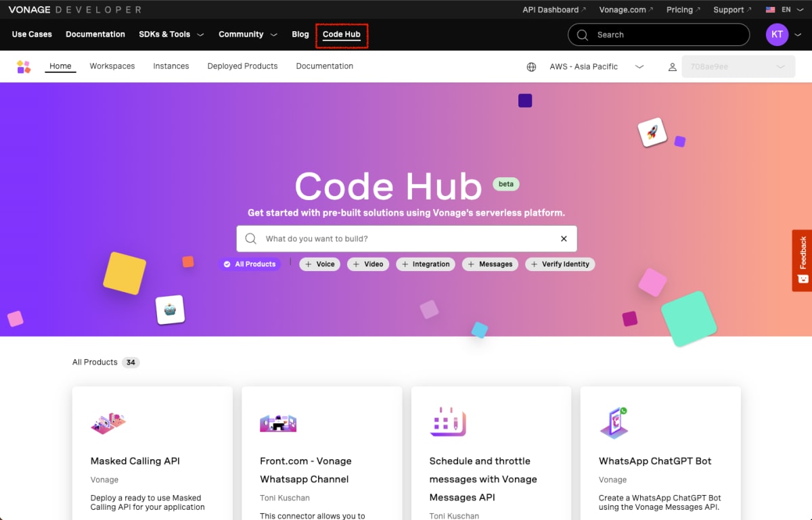Click the top Search input field

(x=658, y=34)
